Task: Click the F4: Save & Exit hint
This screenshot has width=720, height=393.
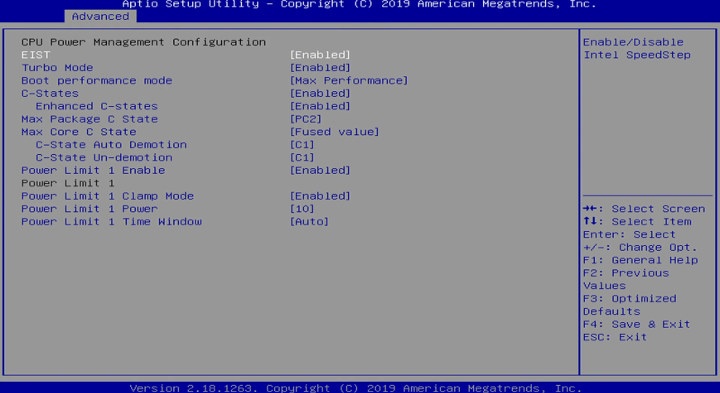Action: click(x=637, y=324)
